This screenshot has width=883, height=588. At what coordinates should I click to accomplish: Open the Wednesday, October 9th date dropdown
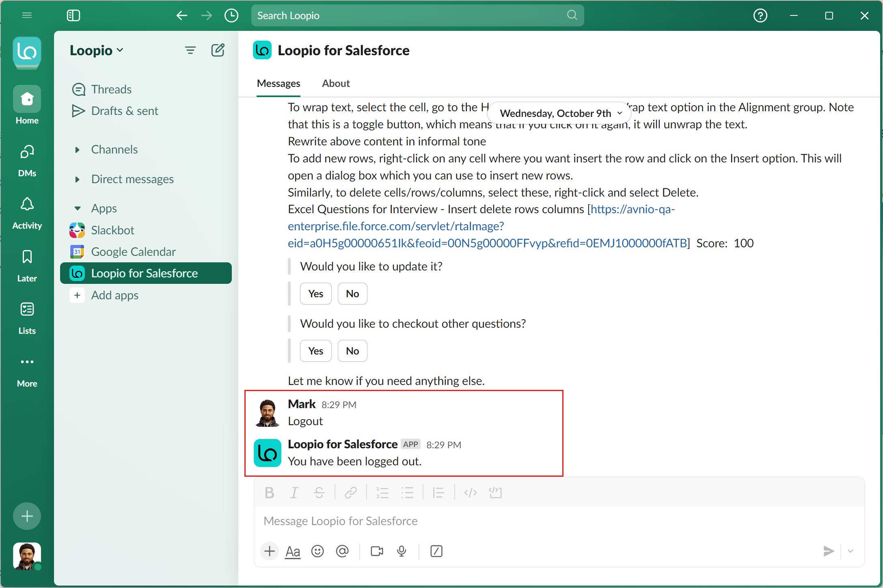click(x=559, y=113)
